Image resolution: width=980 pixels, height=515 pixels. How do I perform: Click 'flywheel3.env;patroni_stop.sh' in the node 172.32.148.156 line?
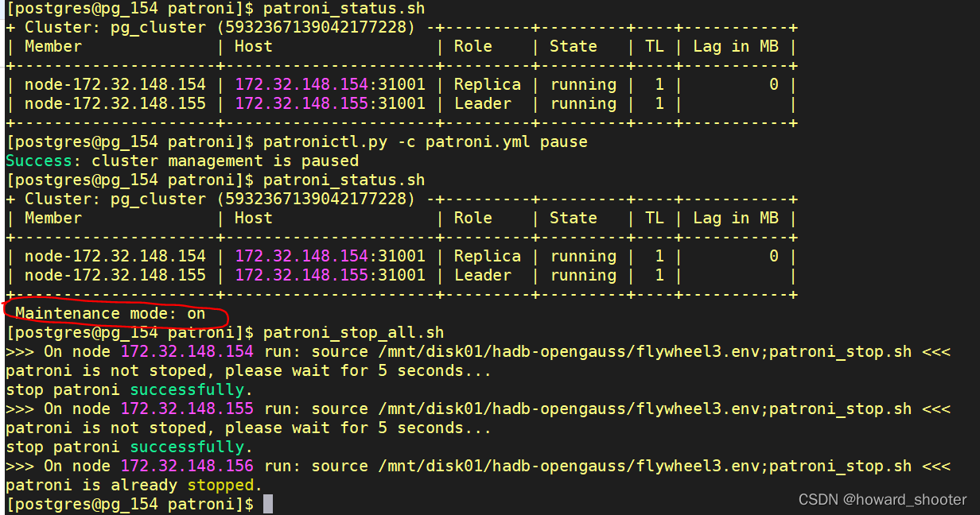pos(774,467)
